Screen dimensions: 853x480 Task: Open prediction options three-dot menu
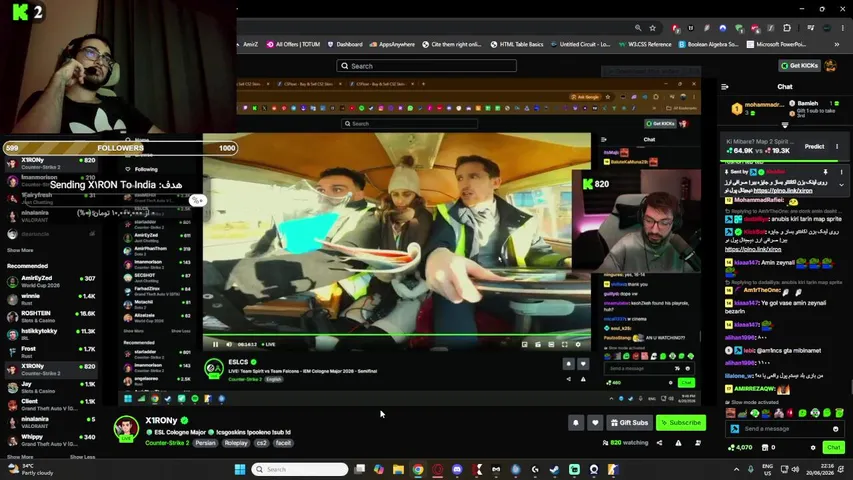(x=837, y=146)
